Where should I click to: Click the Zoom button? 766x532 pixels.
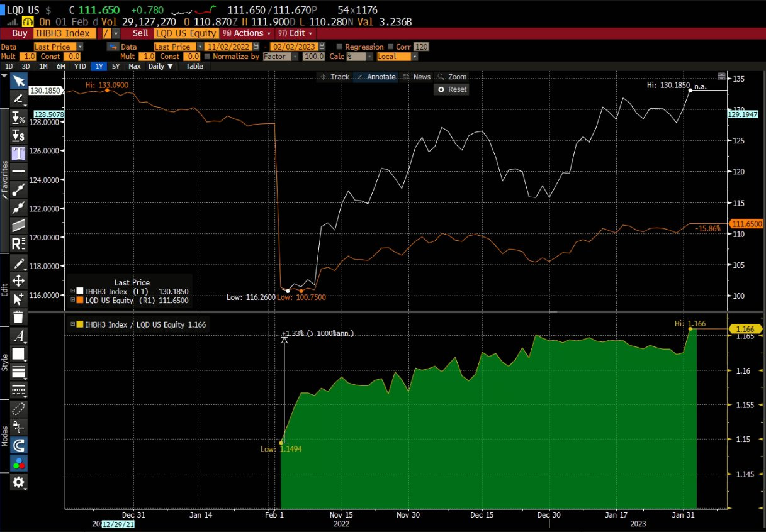tap(453, 77)
